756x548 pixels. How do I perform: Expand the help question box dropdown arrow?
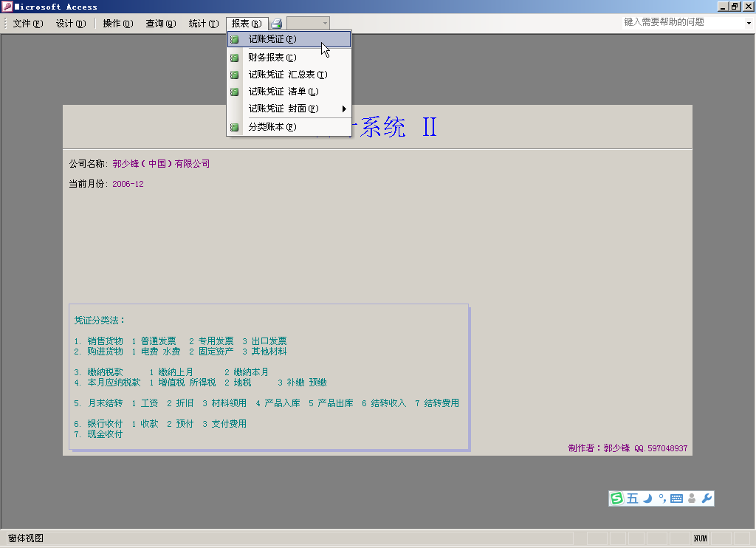(x=748, y=23)
